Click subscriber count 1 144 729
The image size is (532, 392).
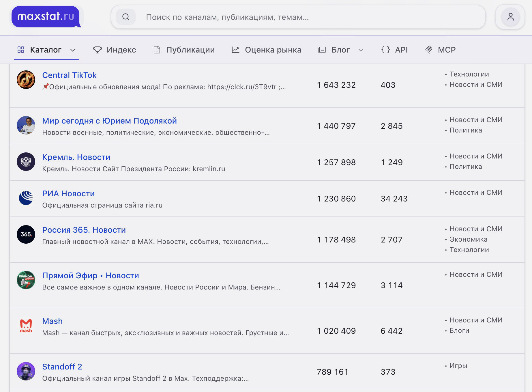click(x=336, y=285)
